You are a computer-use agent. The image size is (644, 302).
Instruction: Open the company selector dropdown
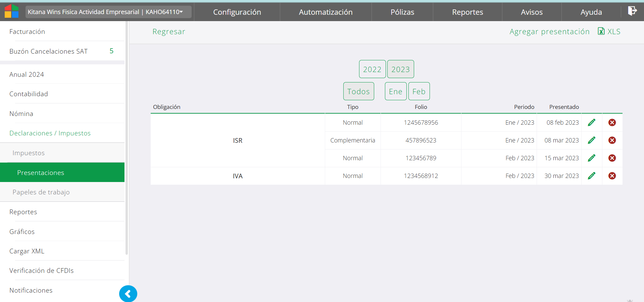click(x=108, y=12)
